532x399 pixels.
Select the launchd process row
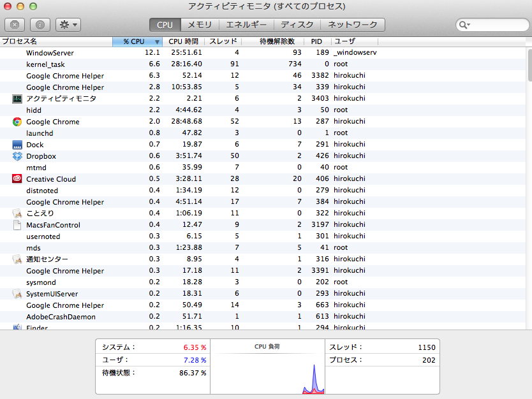[263, 133]
